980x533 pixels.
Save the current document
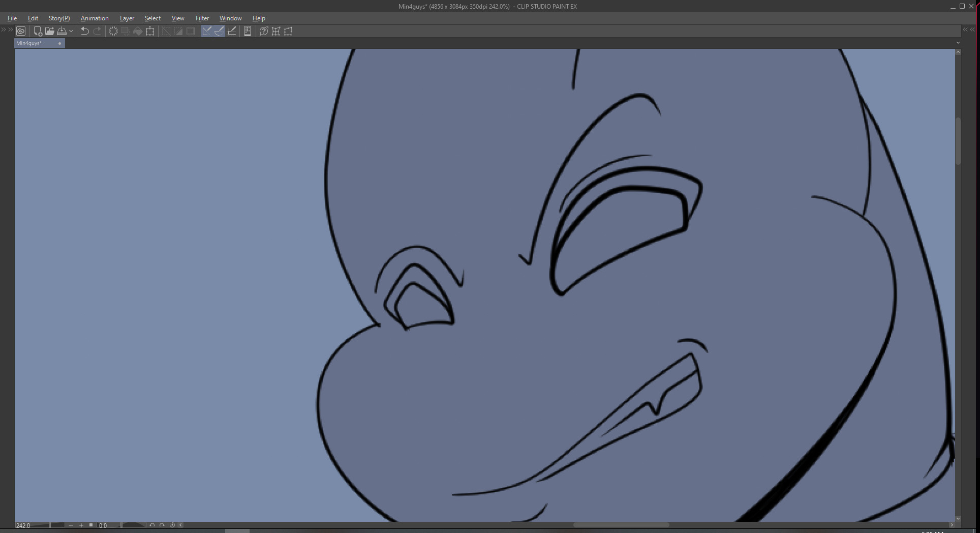coord(62,31)
